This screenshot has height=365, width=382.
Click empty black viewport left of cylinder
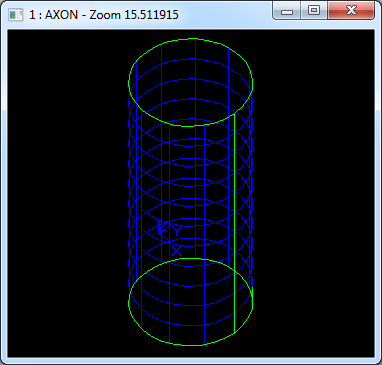tap(67, 193)
